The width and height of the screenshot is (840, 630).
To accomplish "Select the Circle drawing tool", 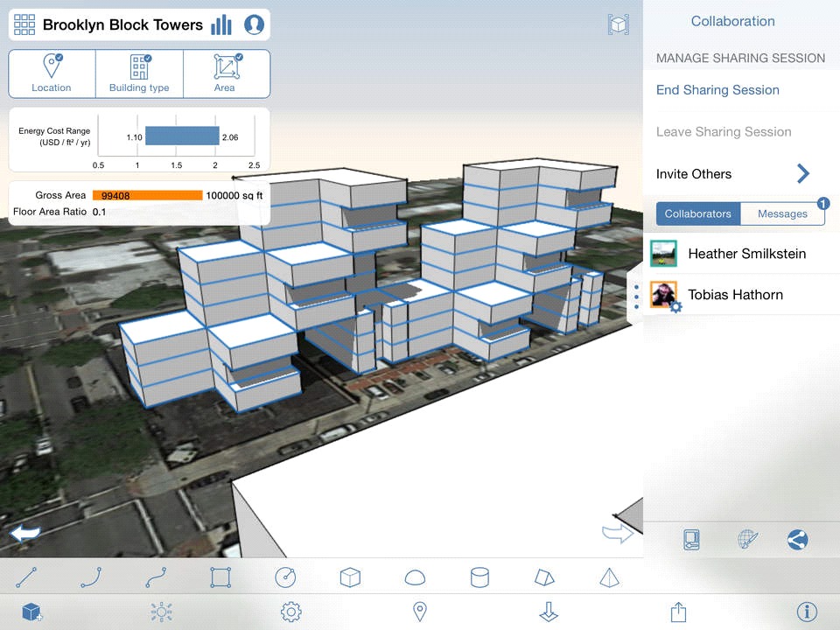I will (285, 577).
